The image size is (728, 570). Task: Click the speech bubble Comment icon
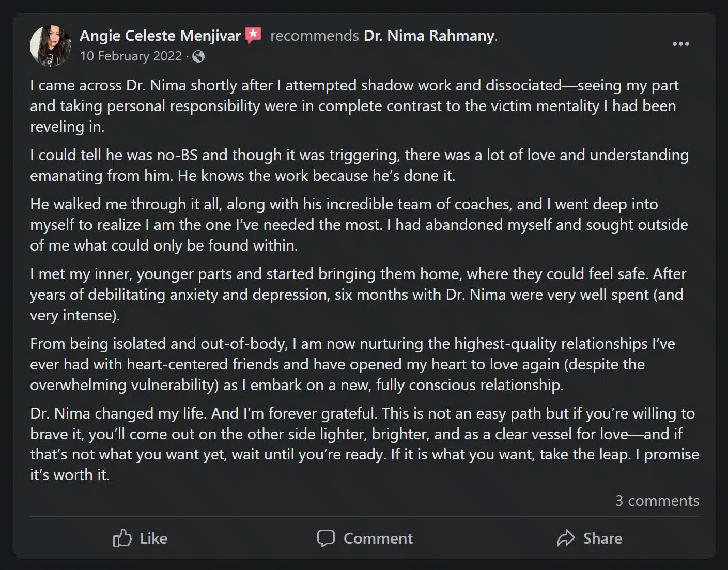326,538
